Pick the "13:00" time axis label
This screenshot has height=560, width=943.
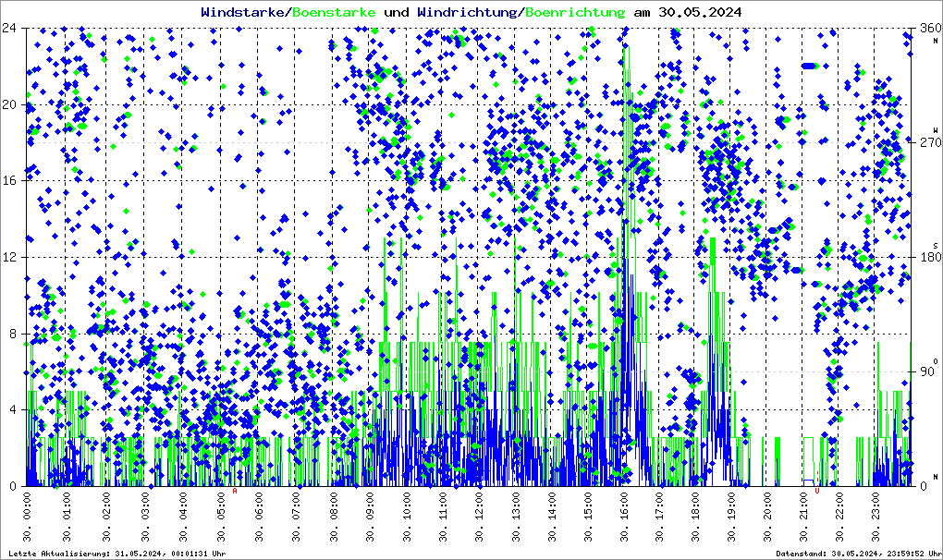point(516,517)
